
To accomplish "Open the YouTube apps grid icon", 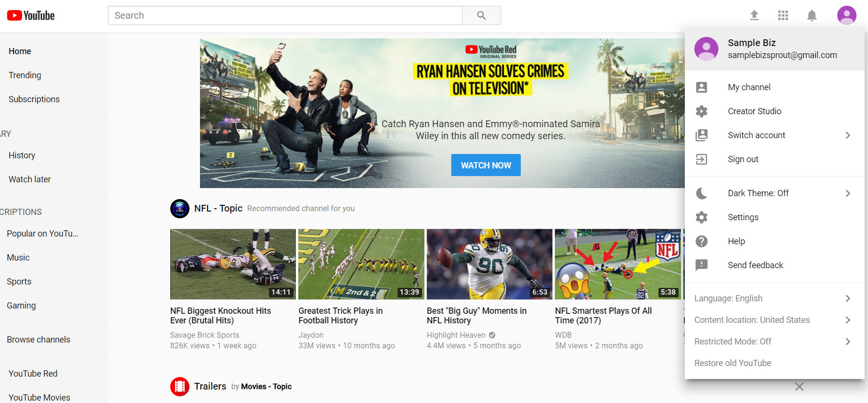I will point(783,15).
